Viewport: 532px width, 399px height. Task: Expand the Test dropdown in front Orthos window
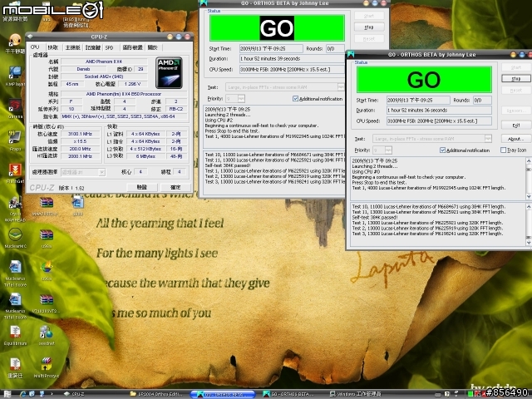488,139
